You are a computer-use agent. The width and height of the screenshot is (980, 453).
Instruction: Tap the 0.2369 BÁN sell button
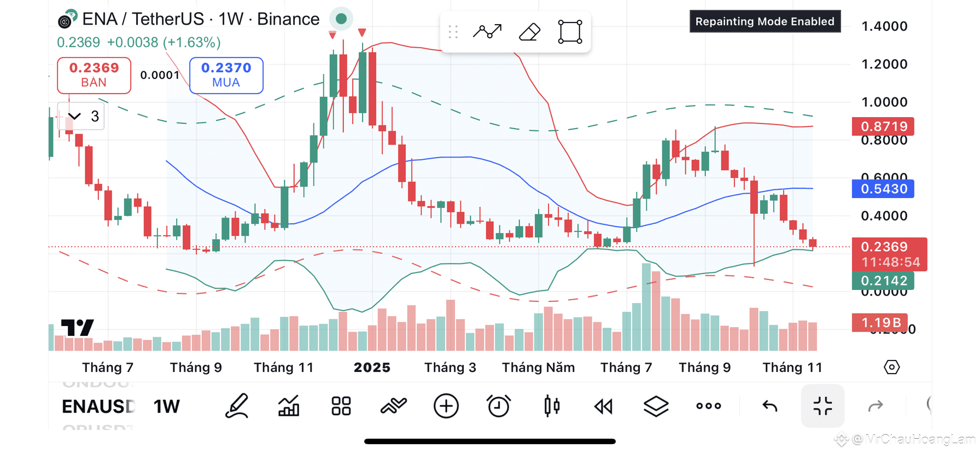point(94,75)
